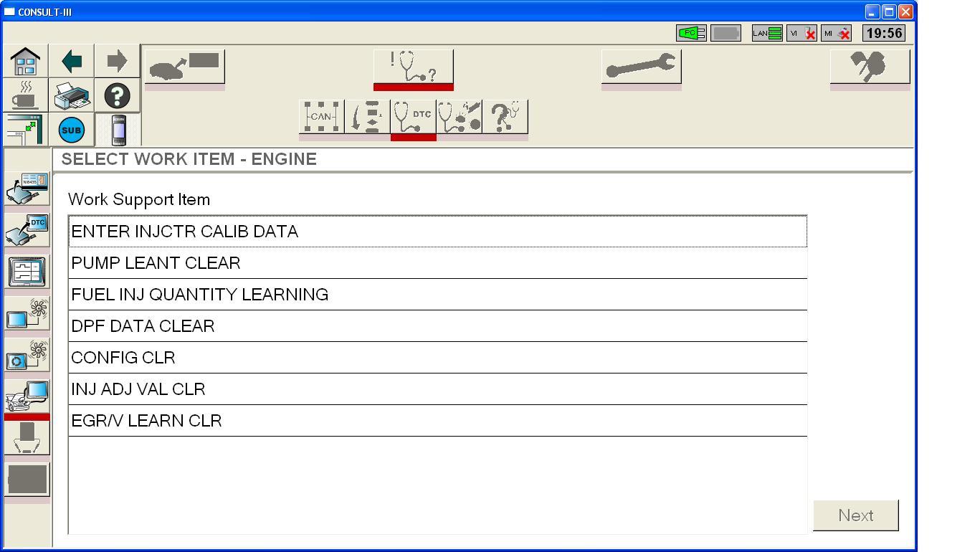
Task: Click the MI disconnected status icon
Action: (836, 33)
